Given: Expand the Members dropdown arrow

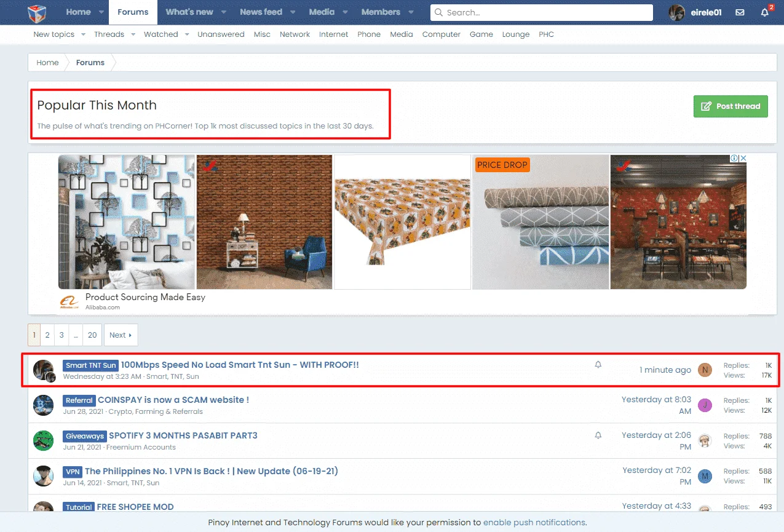Looking at the screenshot, I should (x=411, y=12).
